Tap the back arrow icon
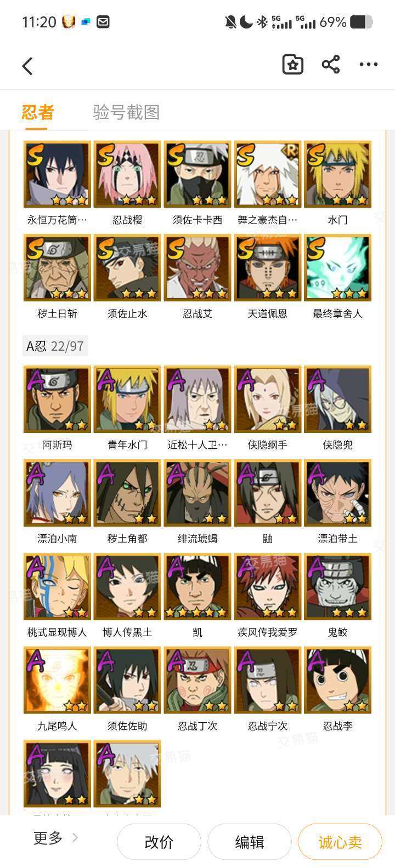This screenshot has width=395, height=868. 27,66
